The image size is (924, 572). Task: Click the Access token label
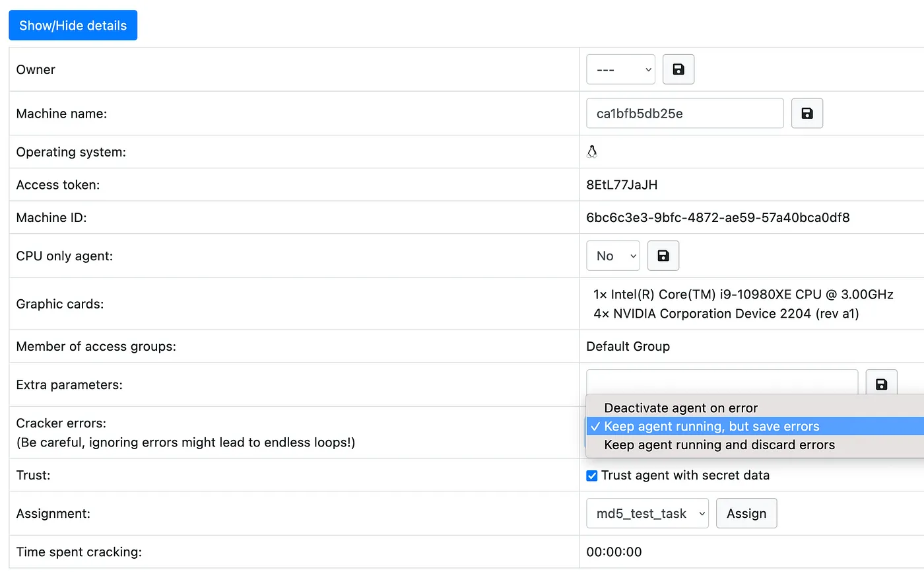point(57,185)
